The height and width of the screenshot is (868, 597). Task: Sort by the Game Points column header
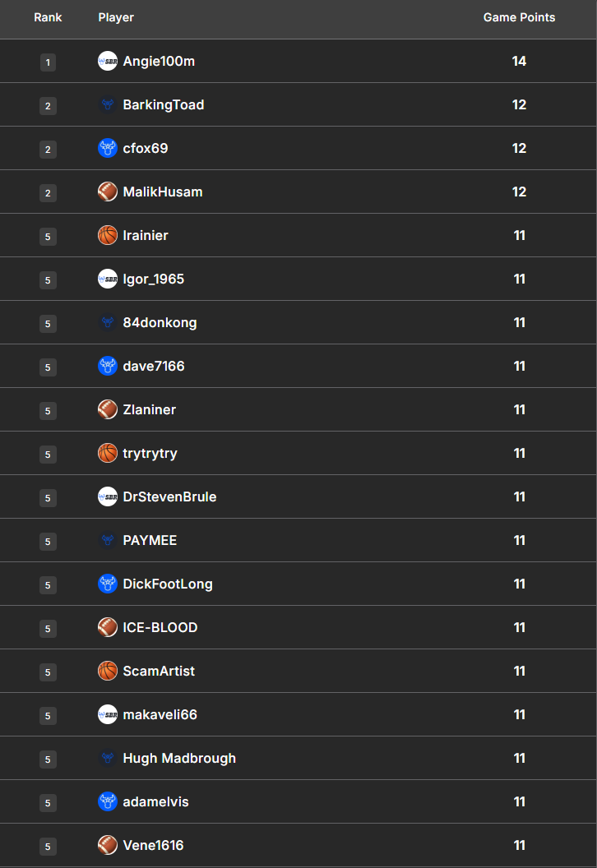[x=519, y=17]
